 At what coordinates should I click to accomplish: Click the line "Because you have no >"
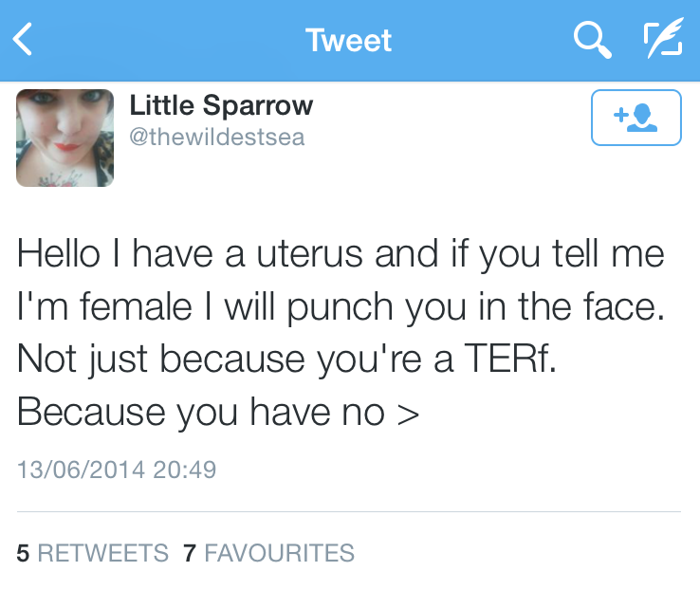(x=218, y=412)
